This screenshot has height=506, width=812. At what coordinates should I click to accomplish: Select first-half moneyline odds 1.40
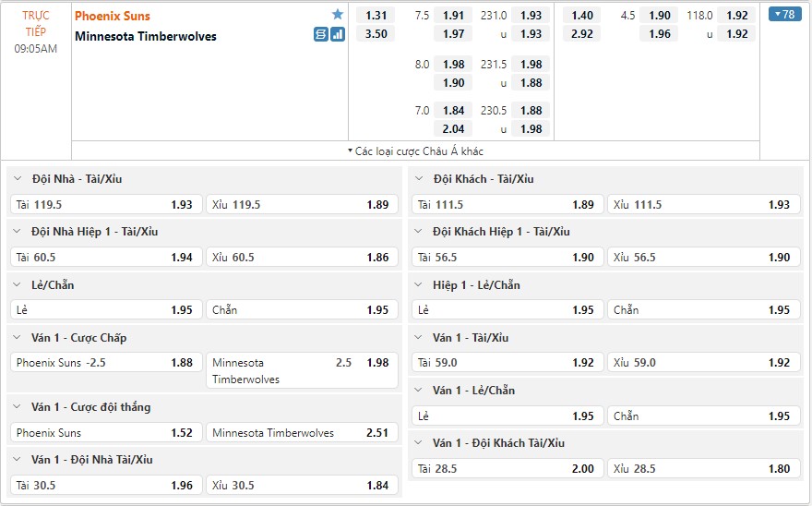[582, 16]
